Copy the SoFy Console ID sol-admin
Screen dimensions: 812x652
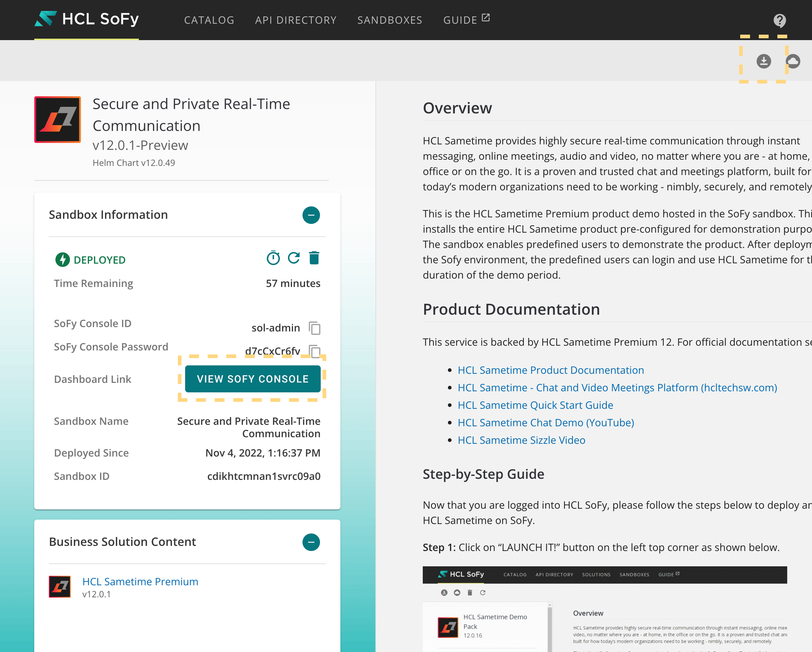point(315,328)
